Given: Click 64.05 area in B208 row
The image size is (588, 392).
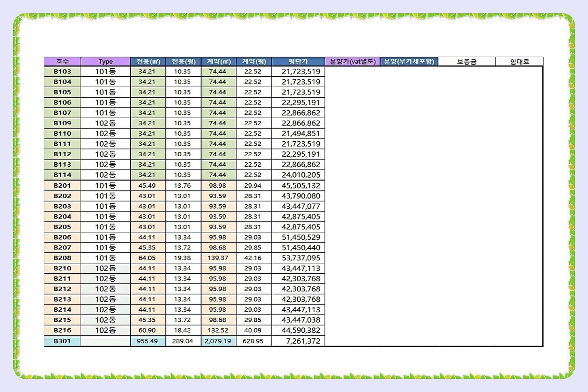Looking at the screenshot, I should click(x=148, y=258).
